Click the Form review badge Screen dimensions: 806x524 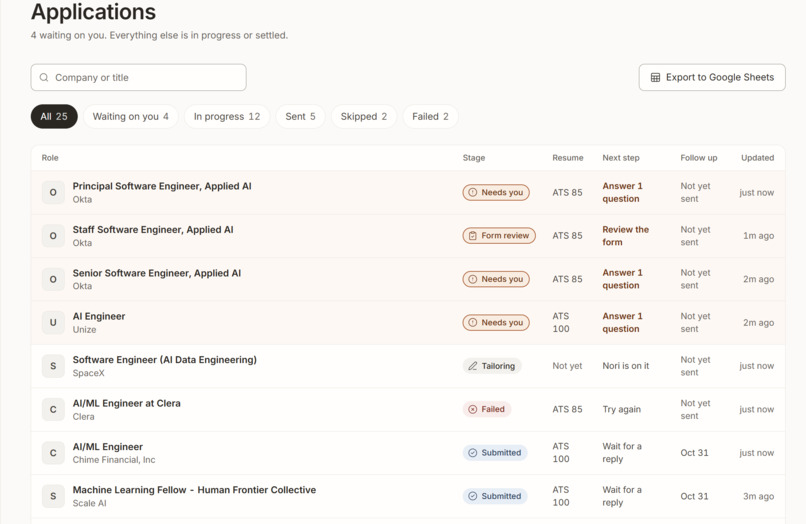pyautogui.click(x=499, y=236)
